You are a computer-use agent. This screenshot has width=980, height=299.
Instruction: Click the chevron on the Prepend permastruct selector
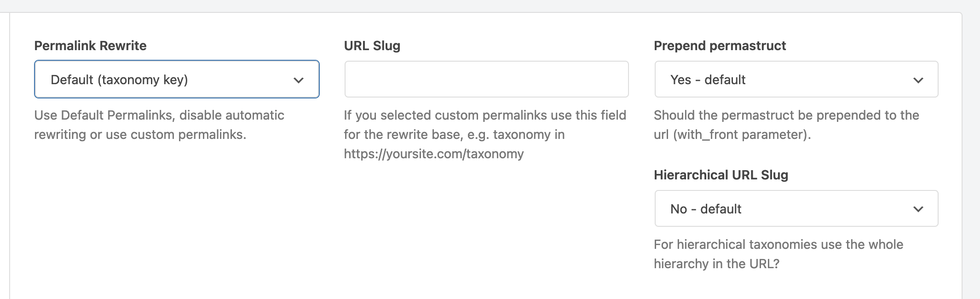point(918,79)
